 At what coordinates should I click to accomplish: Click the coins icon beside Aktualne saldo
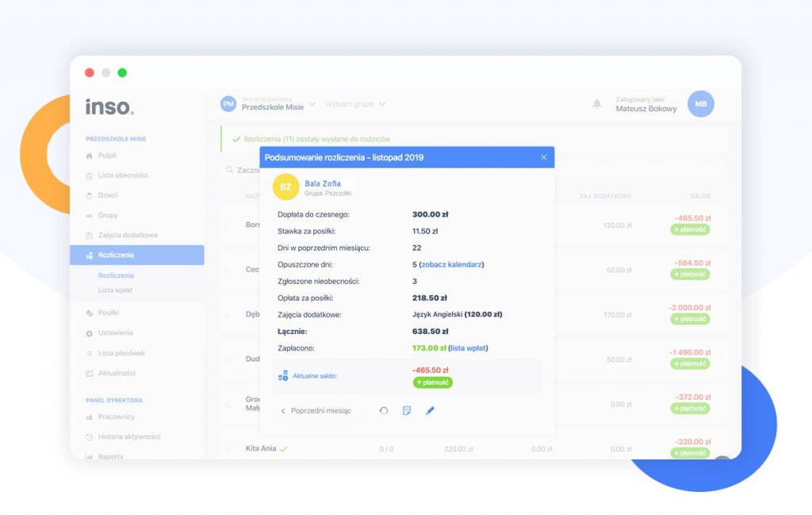tap(282, 375)
